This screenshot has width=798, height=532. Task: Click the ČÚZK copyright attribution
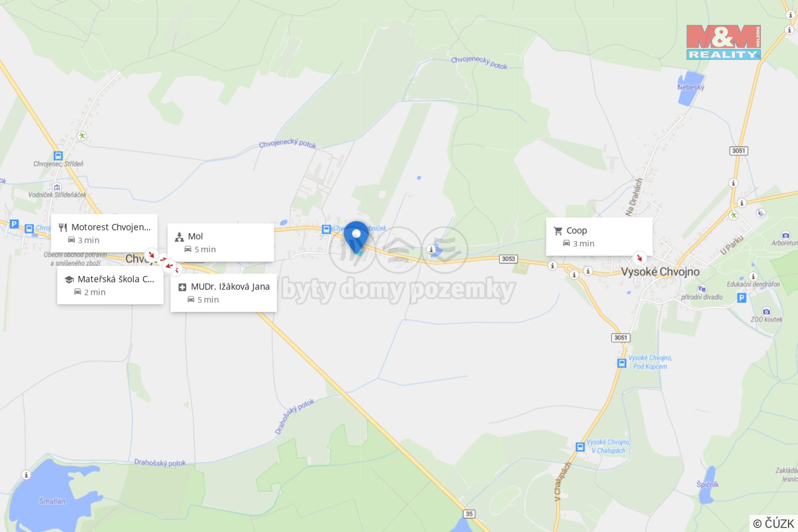point(774,523)
